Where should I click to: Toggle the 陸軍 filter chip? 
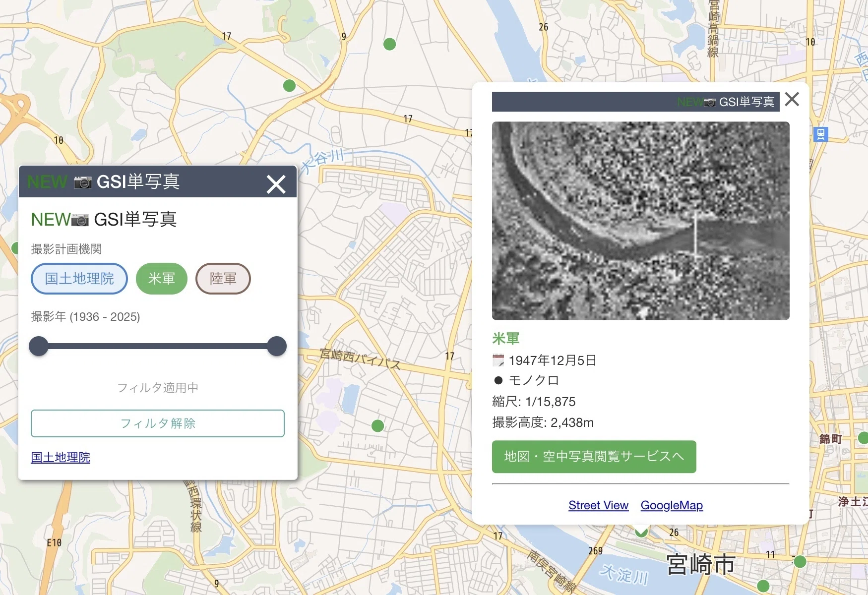(x=223, y=279)
